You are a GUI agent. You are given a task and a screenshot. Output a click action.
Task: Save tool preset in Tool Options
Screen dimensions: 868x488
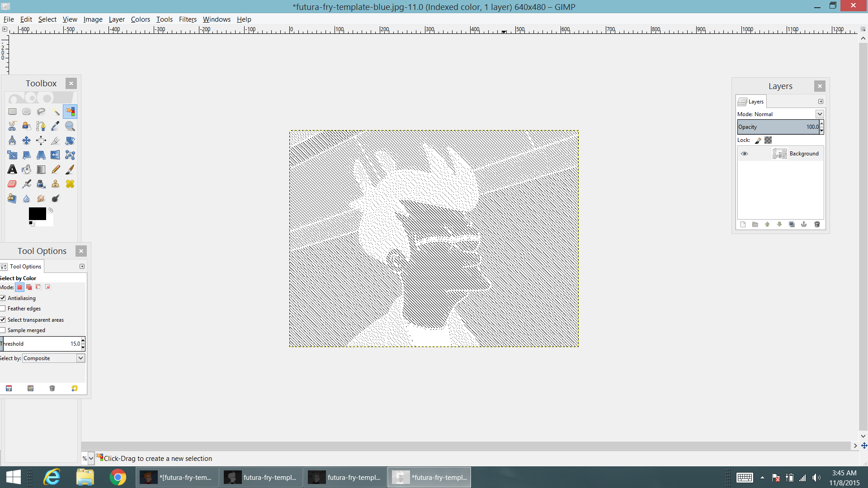click(x=9, y=388)
